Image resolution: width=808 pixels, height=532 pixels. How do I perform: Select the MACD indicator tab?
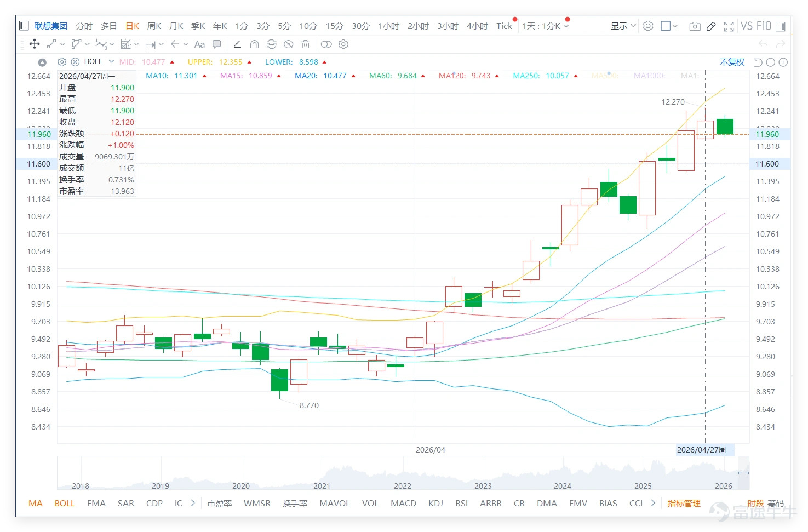pyautogui.click(x=403, y=503)
